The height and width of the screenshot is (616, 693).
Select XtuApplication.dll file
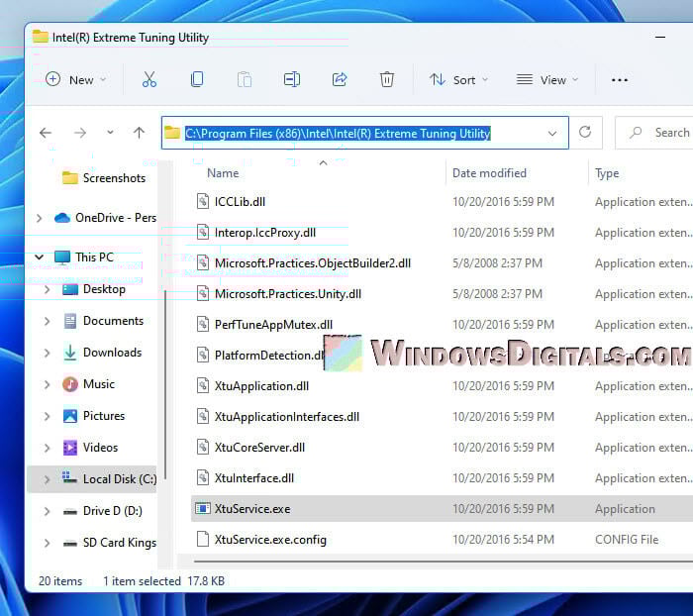261,386
